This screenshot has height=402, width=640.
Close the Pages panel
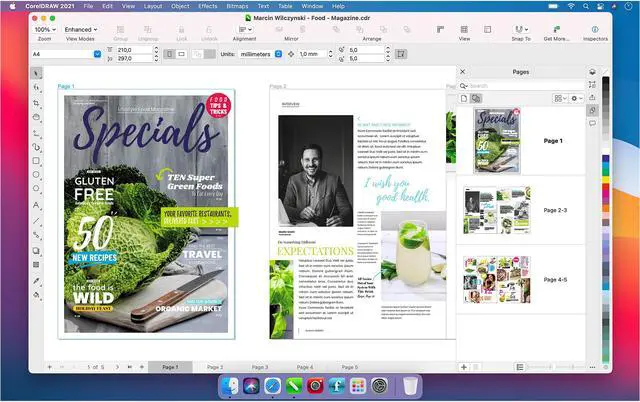[x=462, y=71]
